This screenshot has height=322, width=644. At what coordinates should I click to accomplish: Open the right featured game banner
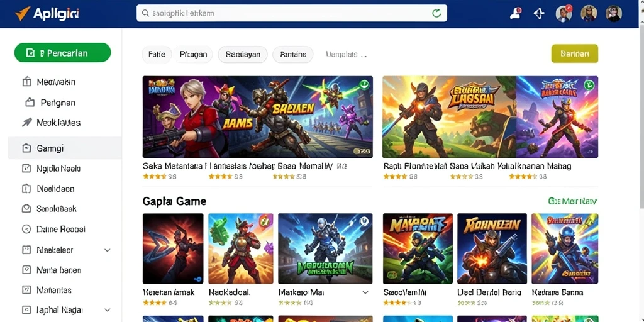(x=490, y=116)
